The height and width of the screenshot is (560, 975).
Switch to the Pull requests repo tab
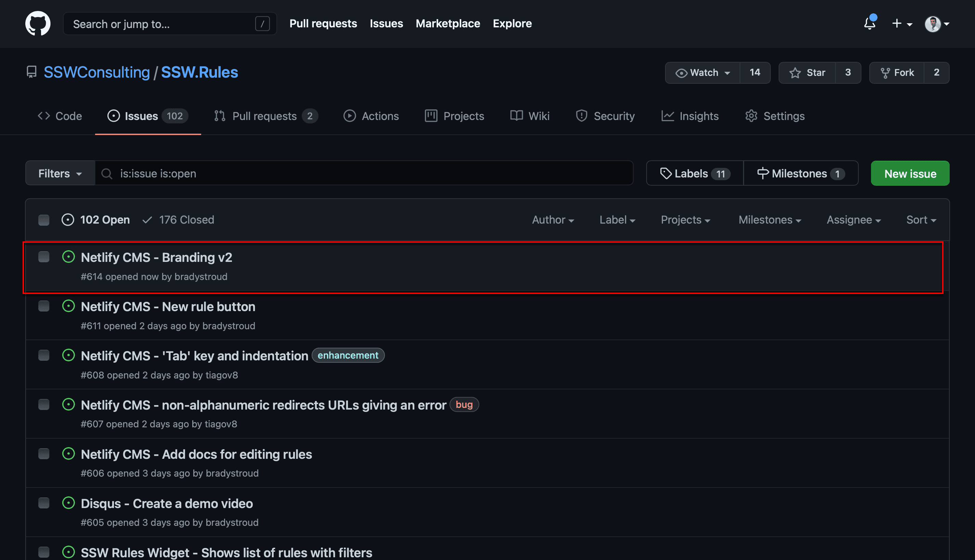pos(265,116)
